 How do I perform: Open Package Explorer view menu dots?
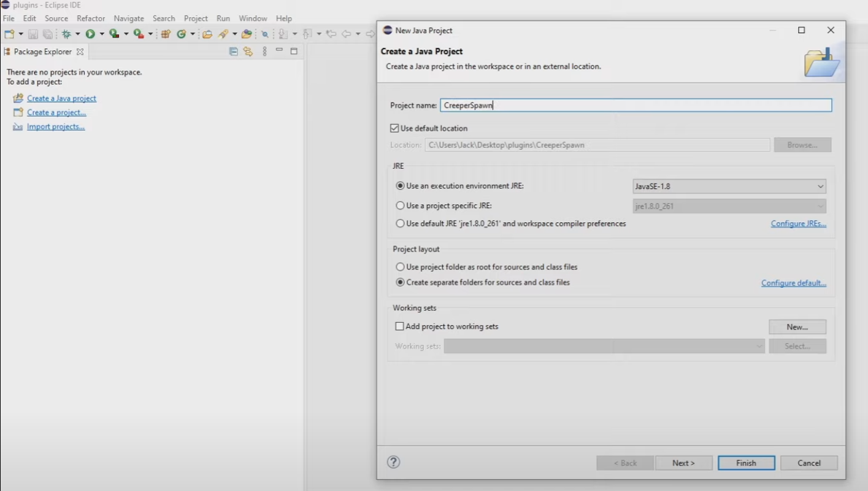(x=265, y=52)
